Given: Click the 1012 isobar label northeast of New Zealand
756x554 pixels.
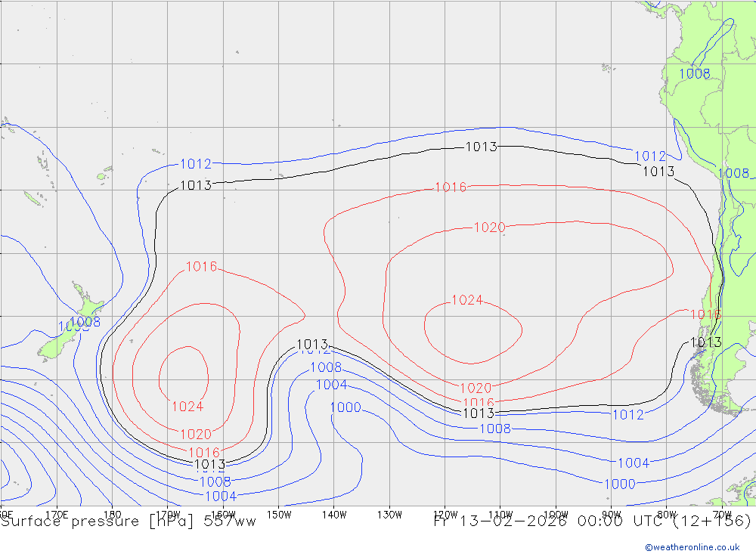Looking at the screenshot, I should click(195, 164).
